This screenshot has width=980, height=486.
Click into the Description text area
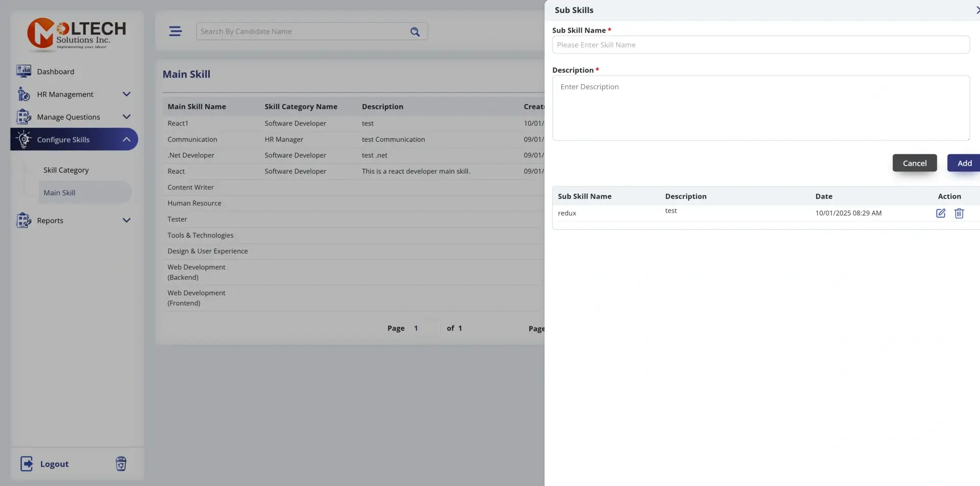point(761,108)
